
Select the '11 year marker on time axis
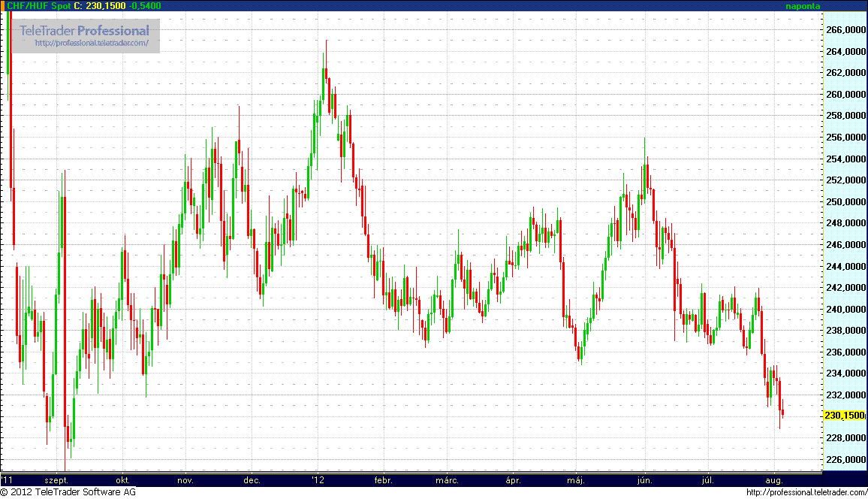tap(8, 479)
